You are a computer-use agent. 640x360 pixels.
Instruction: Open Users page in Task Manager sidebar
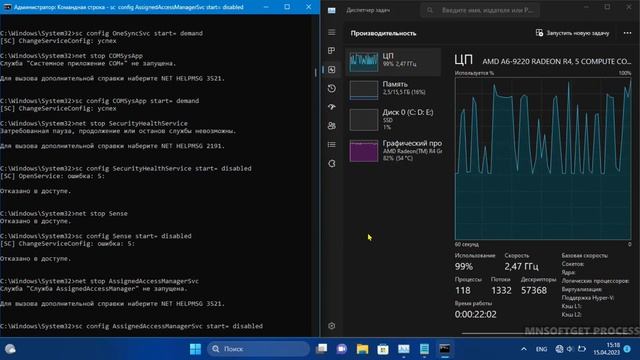(x=332, y=126)
